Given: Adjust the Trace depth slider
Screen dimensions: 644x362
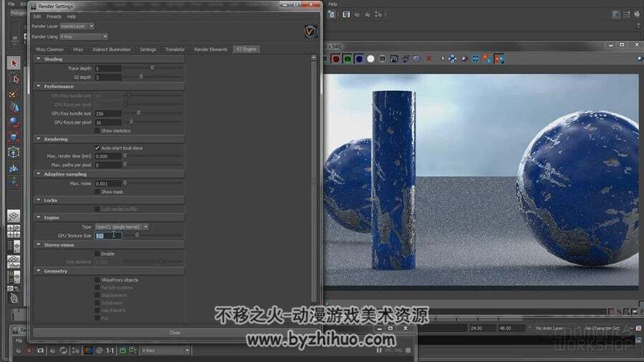Looking at the screenshot, I should tap(153, 68).
